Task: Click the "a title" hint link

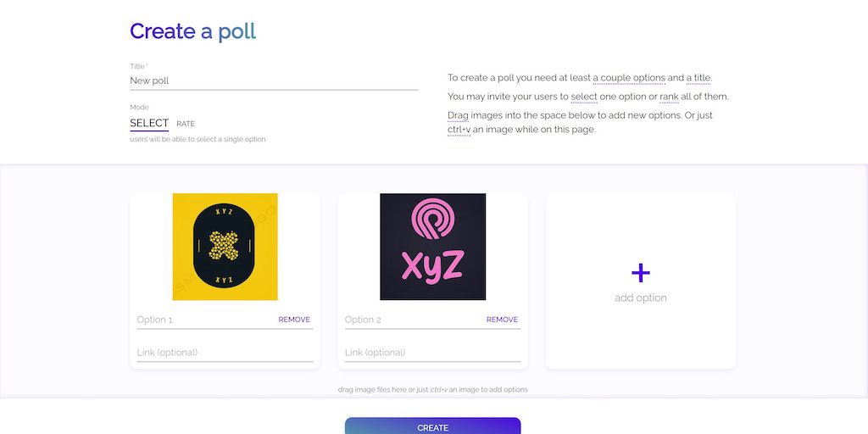Action: pos(698,78)
